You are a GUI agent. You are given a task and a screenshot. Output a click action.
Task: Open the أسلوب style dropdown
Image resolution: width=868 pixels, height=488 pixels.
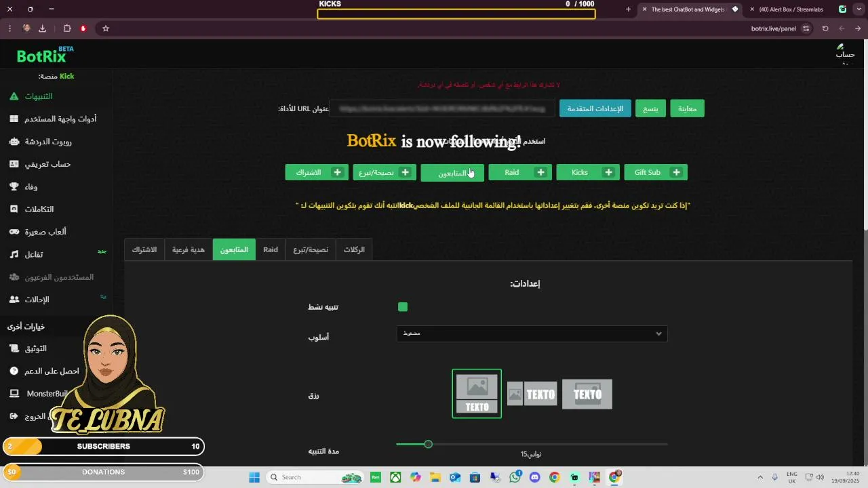[x=532, y=333]
